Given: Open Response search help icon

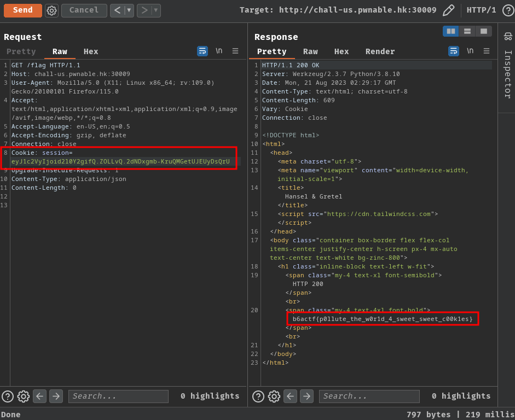Looking at the screenshot, I should point(258,396).
